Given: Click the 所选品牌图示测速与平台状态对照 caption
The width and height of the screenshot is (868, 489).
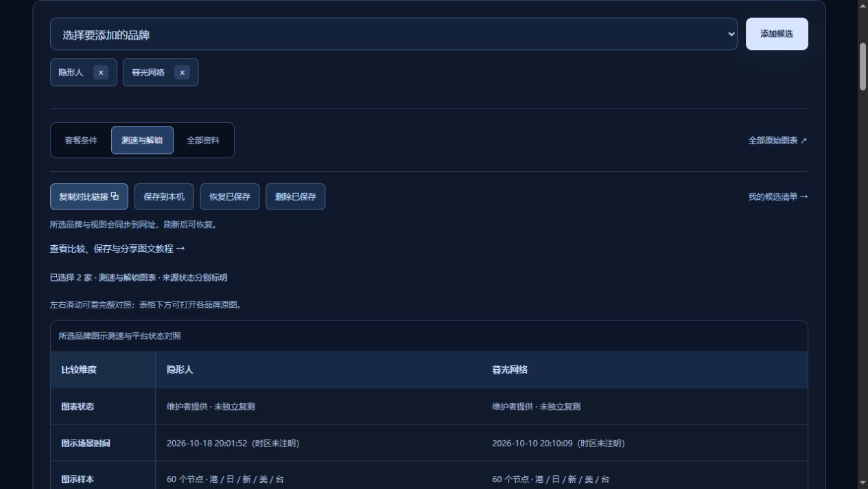Looking at the screenshot, I should pos(119,337).
